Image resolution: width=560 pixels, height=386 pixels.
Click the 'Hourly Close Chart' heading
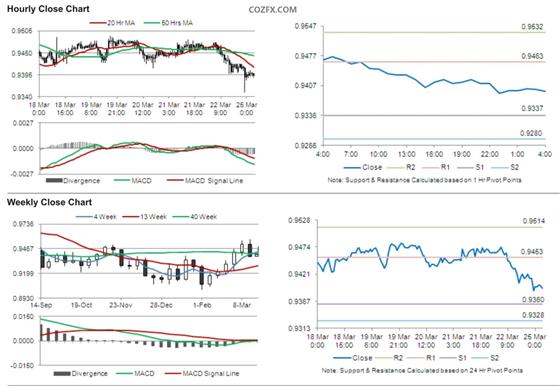tap(48, 9)
